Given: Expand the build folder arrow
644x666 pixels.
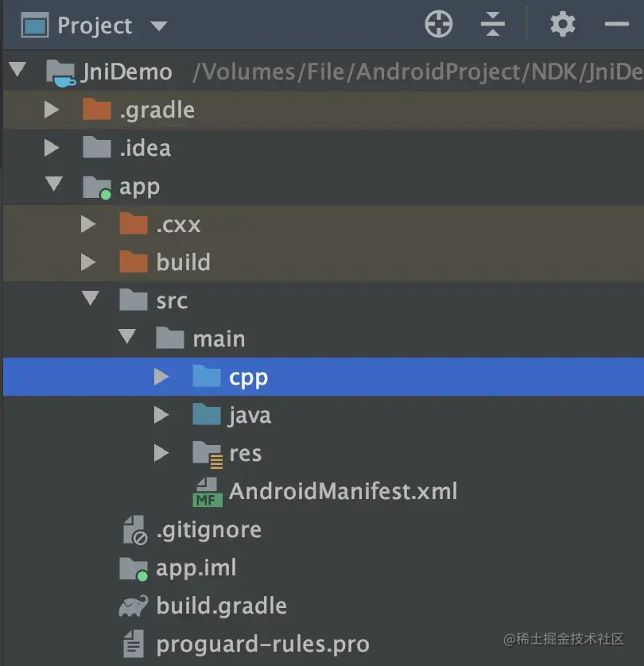Looking at the screenshot, I should (88, 262).
